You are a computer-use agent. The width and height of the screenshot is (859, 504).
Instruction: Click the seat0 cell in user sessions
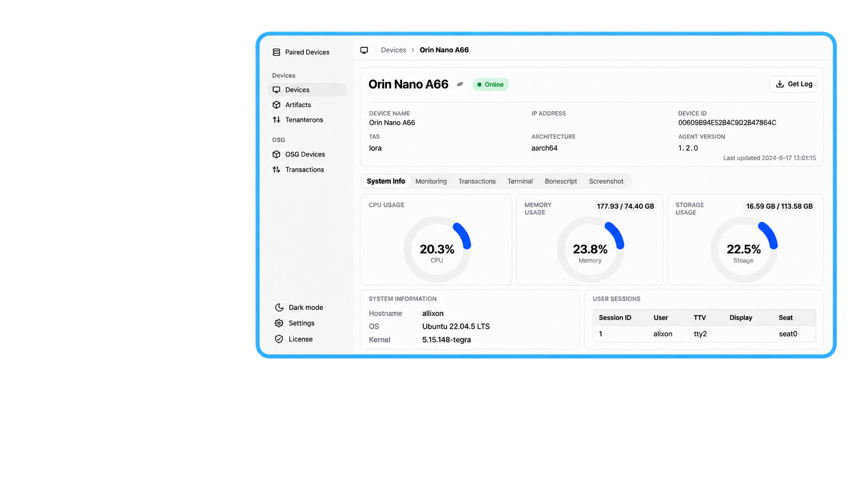788,334
